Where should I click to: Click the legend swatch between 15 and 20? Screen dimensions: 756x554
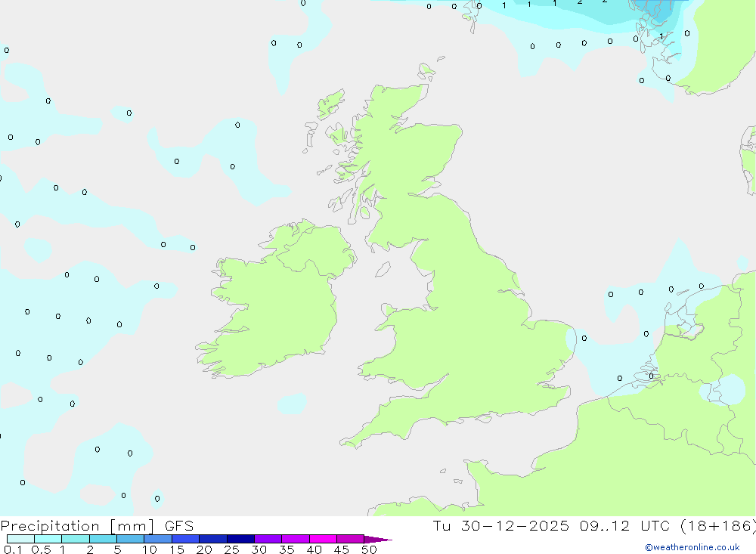coord(186,539)
